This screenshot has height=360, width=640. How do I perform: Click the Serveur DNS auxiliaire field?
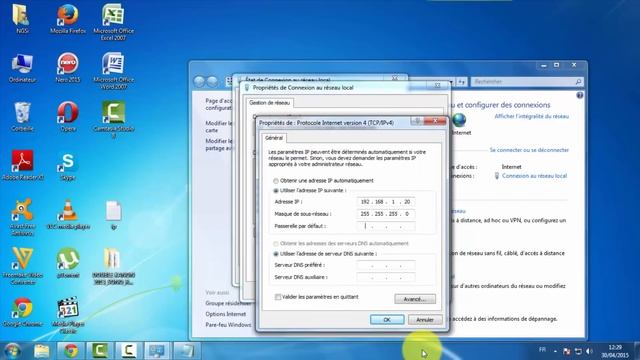pyautogui.click(x=386, y=278)
